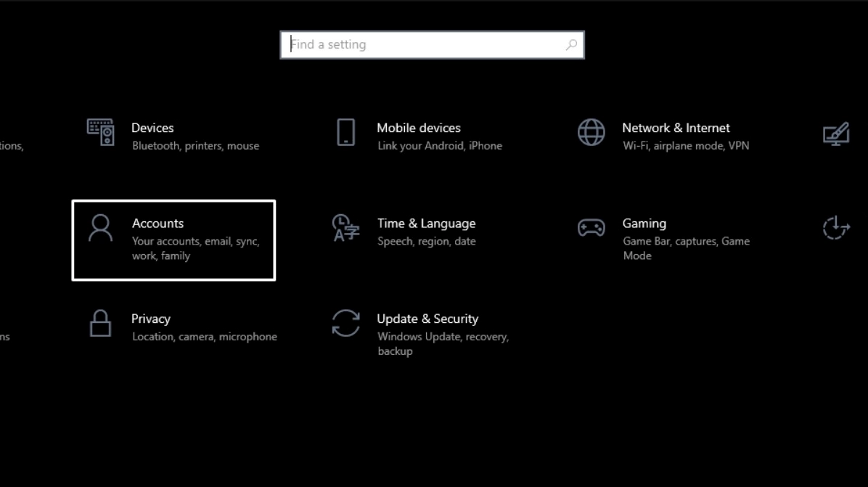868x487 pixels.
Task: Open the Privacy title link
Action: (x=150, y=319)
